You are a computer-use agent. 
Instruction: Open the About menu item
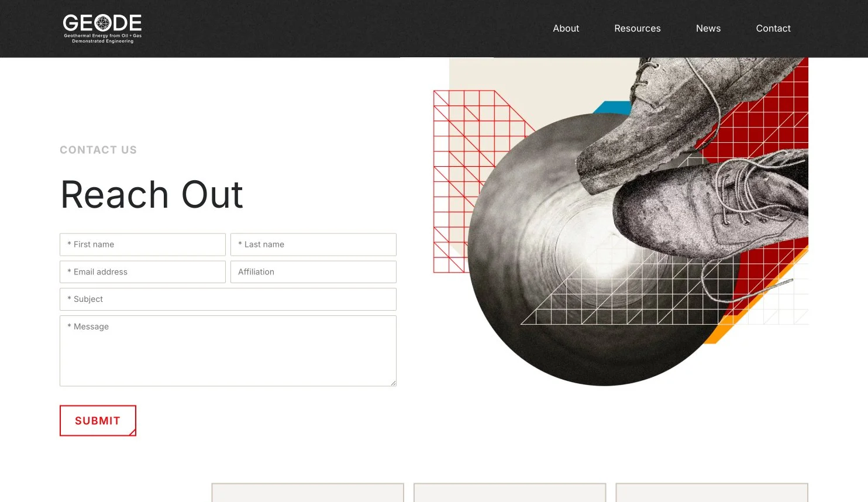click(566, 29)
